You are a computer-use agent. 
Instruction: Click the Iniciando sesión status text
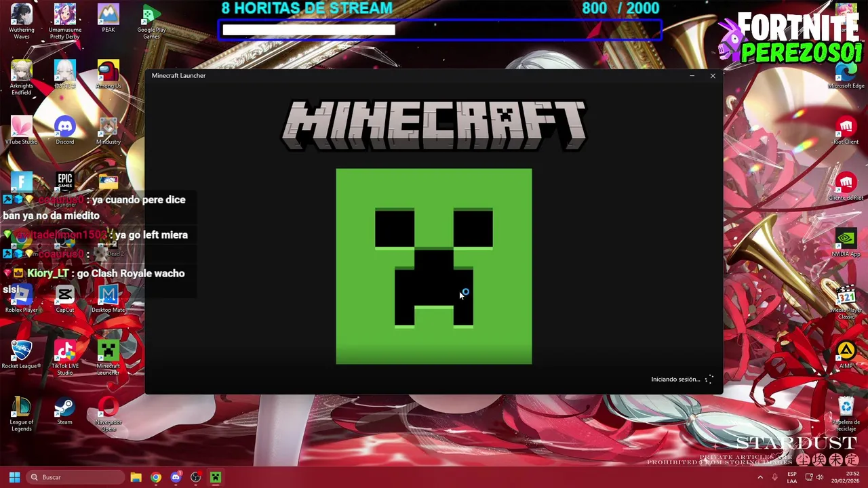pyautogui.click(x=675, y=380)
